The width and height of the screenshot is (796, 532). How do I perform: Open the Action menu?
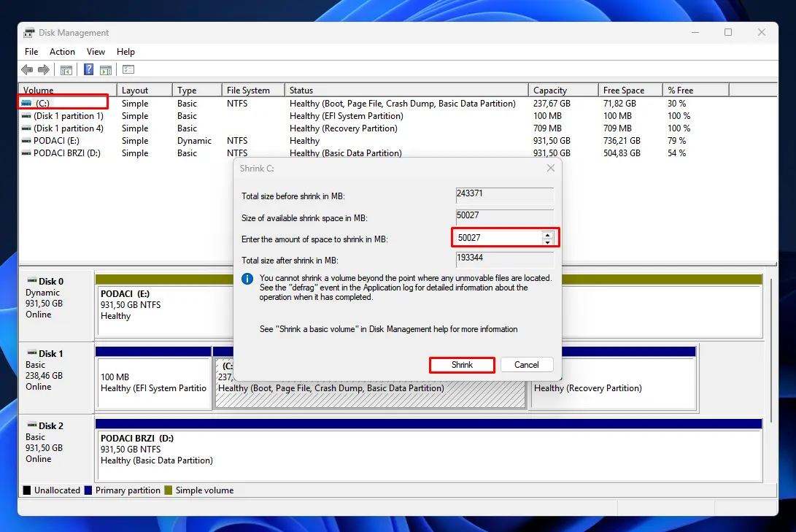[x=62, y=52]
